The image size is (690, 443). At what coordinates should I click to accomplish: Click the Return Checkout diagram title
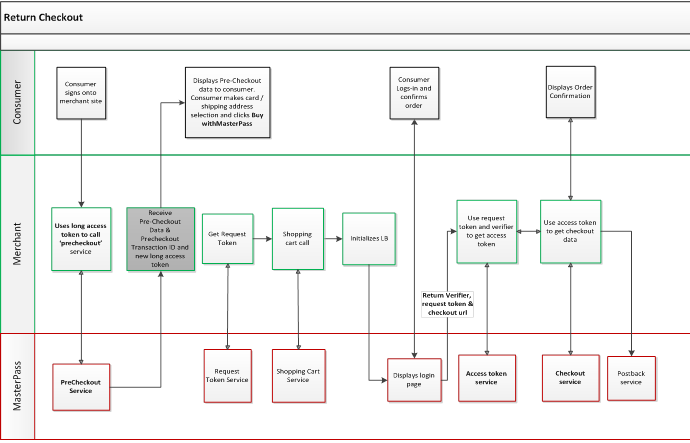[43, 18]
